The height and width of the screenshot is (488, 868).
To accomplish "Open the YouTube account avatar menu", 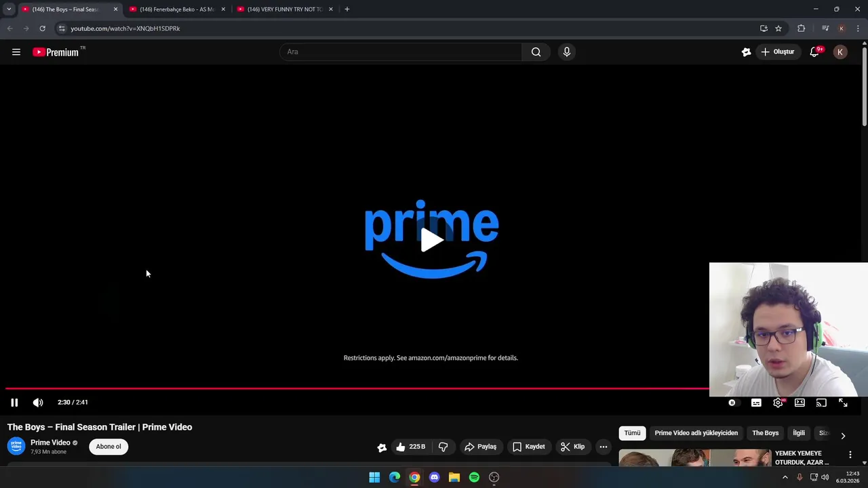I will click(x=840, y=52).
